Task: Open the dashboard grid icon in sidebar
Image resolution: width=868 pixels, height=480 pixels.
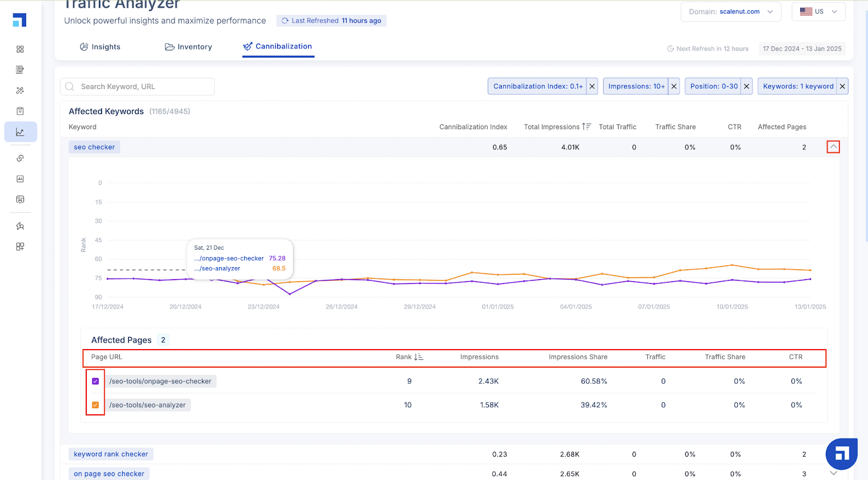Action: tap(20, 49)
